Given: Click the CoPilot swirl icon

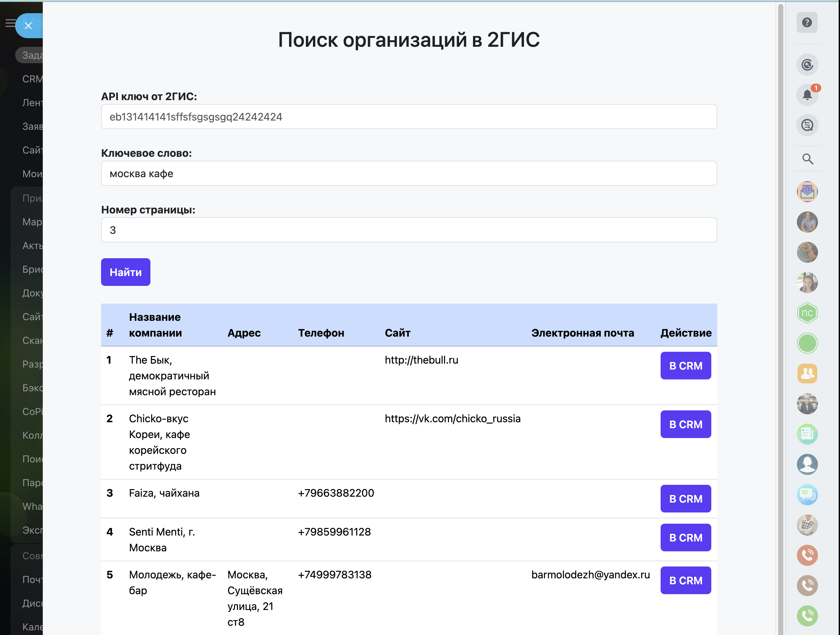Looking at the screenshot, I should [x=807, y=65].
